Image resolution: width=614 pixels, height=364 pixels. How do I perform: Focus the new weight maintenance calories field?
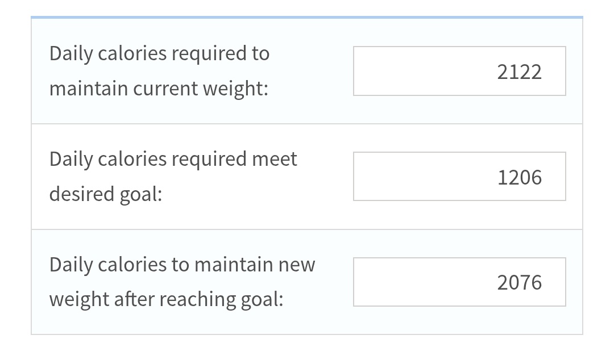tap(459, 282)
